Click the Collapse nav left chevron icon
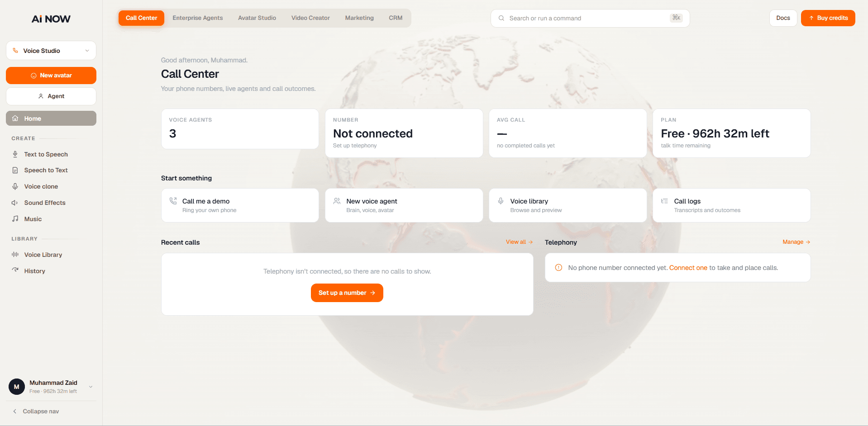868x426 pixels. point(14,411)
